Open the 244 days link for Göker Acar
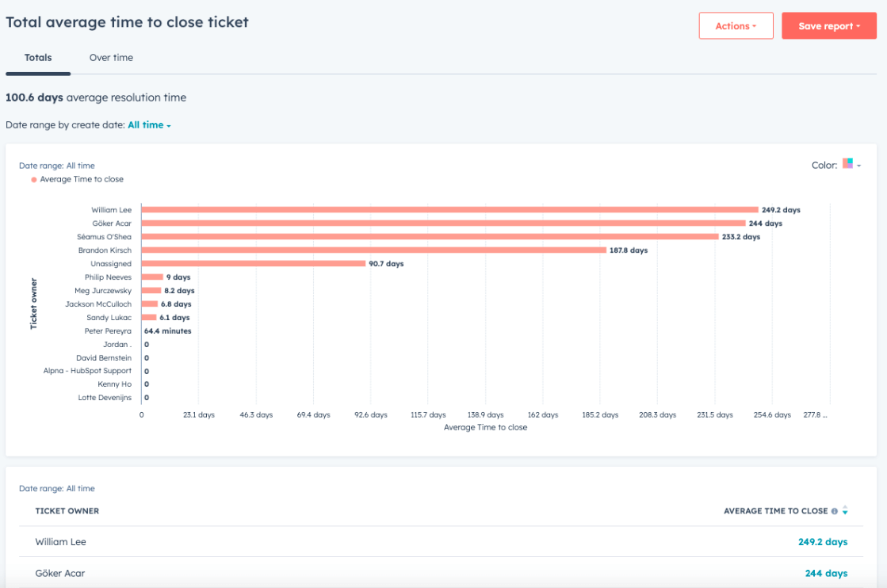Screen dimensions: 887x588 (x=826, y=573)
